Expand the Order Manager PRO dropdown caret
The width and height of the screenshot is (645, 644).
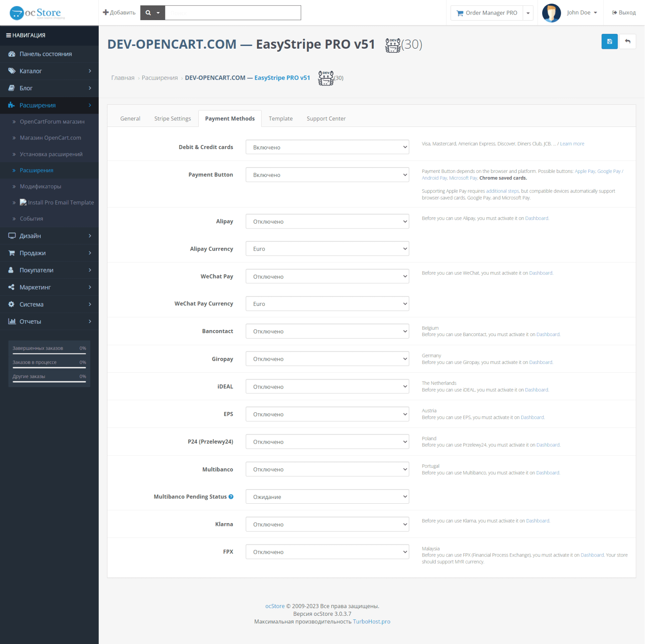[528, 13]
